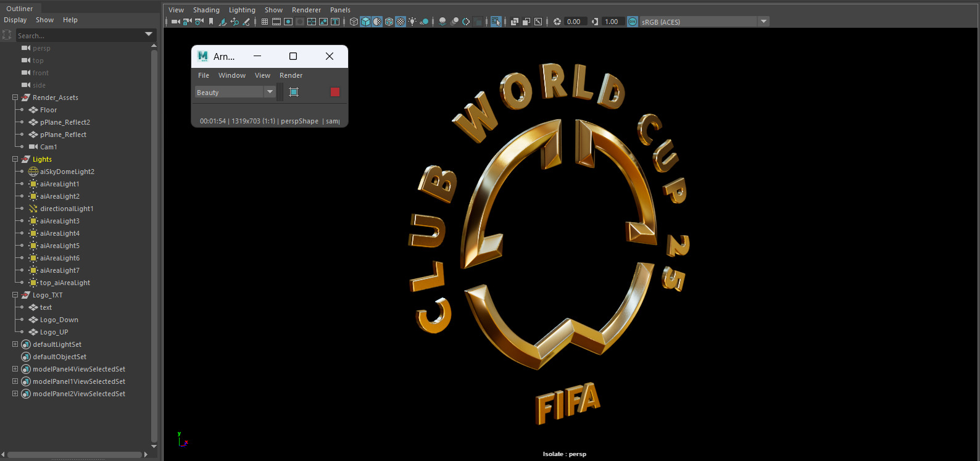Image resolution: width=980 pixels, height=461 pixels.
Task: Open the File menu in Arnold RenderView
Action: 204,75
